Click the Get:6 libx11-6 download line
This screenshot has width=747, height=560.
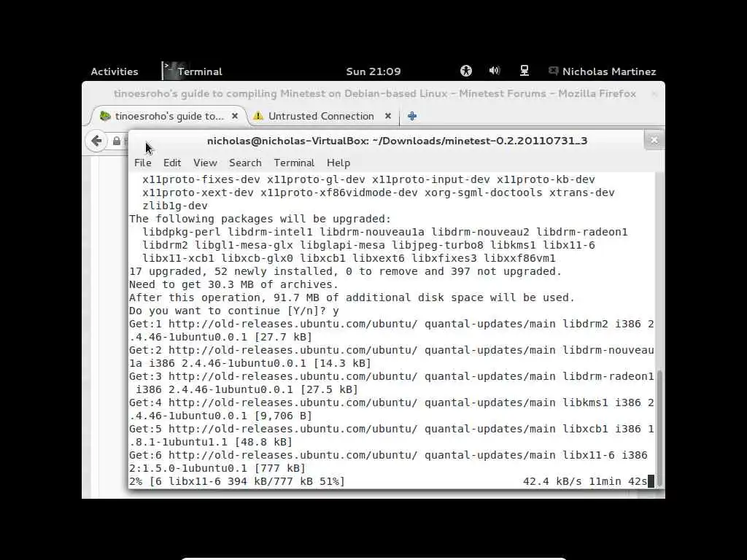point(388,462)
